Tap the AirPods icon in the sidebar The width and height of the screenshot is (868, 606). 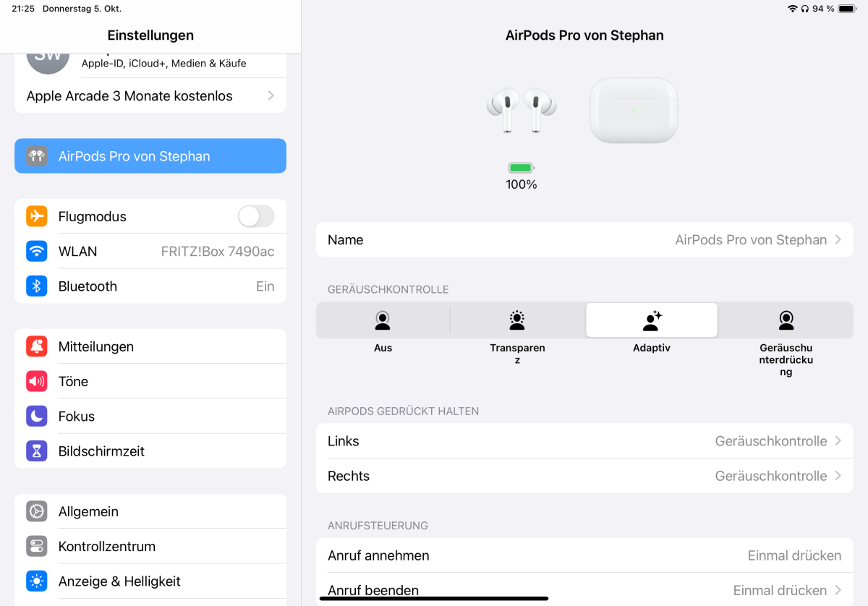point(37,156)
